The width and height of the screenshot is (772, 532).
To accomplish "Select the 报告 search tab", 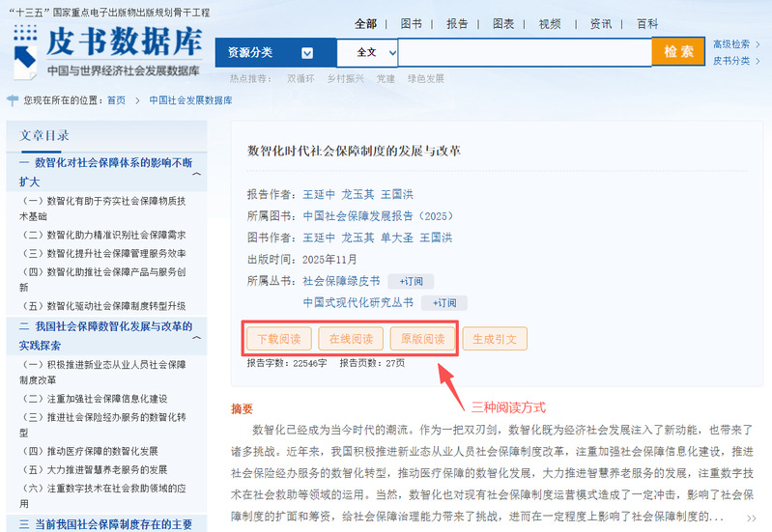I will [x=457, y=24].
